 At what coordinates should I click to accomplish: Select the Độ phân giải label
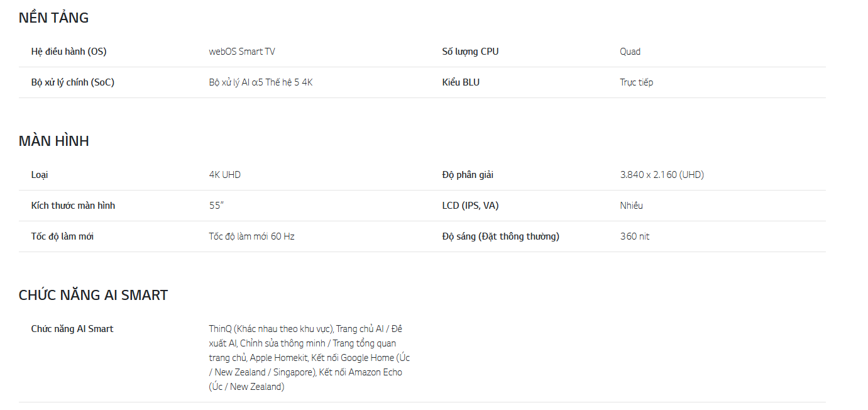pyautogui.click(x=468, y=175)
